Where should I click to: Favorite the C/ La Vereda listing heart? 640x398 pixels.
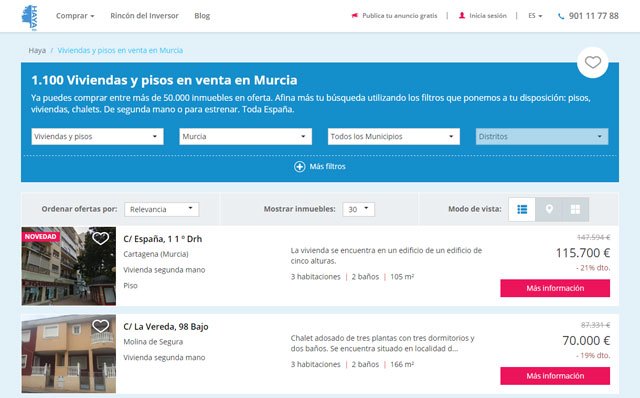point(100,326)
